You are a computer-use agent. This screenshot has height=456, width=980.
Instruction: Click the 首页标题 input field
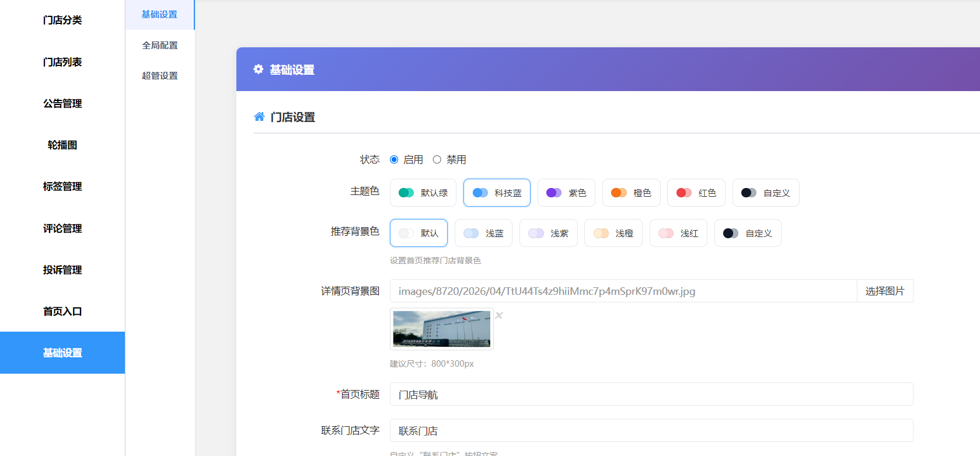[x=651, y=394]
